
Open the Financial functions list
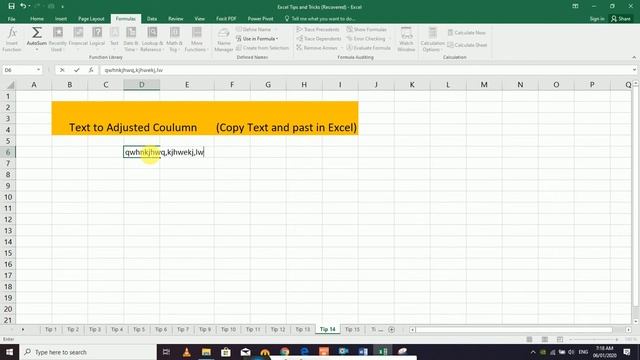point(78,39)
